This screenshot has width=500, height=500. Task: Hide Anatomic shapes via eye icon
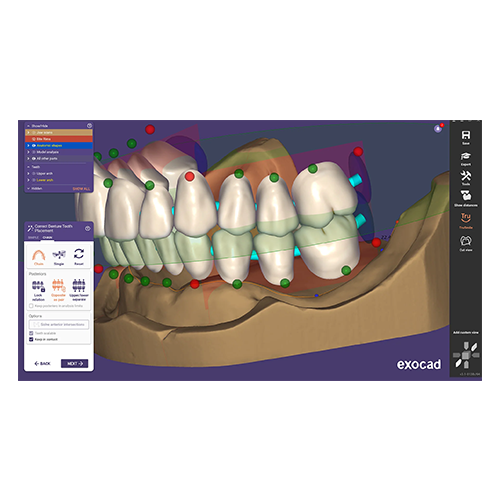[34, 146]
